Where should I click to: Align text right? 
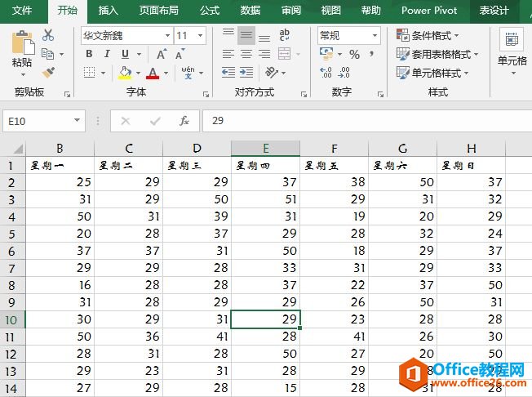(264, 54)
